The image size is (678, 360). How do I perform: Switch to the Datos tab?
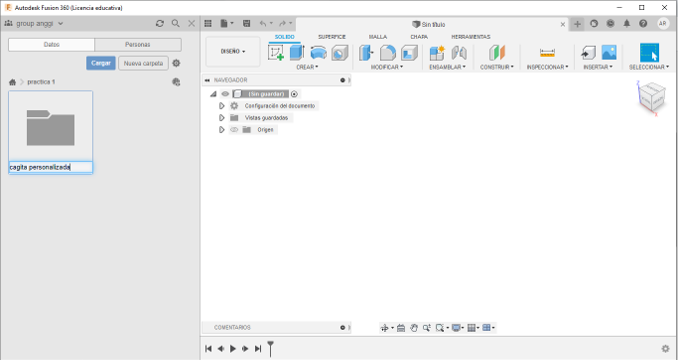(x=51, y=45)
